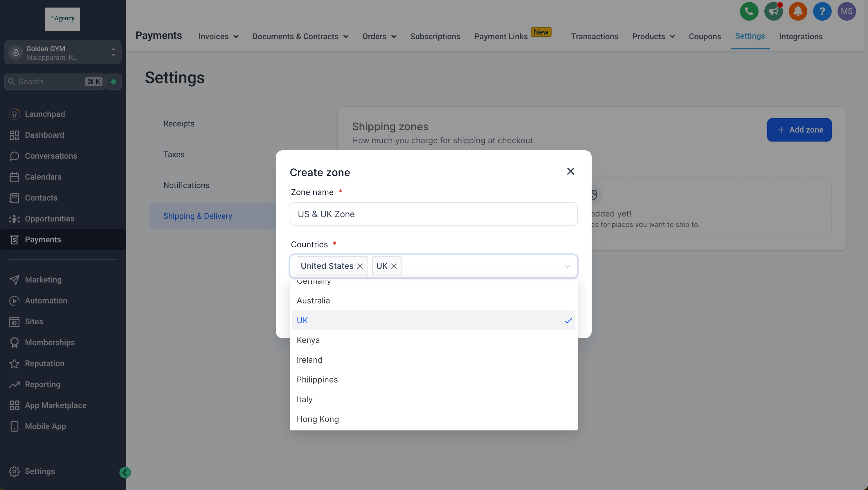Open the orange notifications bell
This screenshot has height=490, width=868.
click(x=797, y=11)
